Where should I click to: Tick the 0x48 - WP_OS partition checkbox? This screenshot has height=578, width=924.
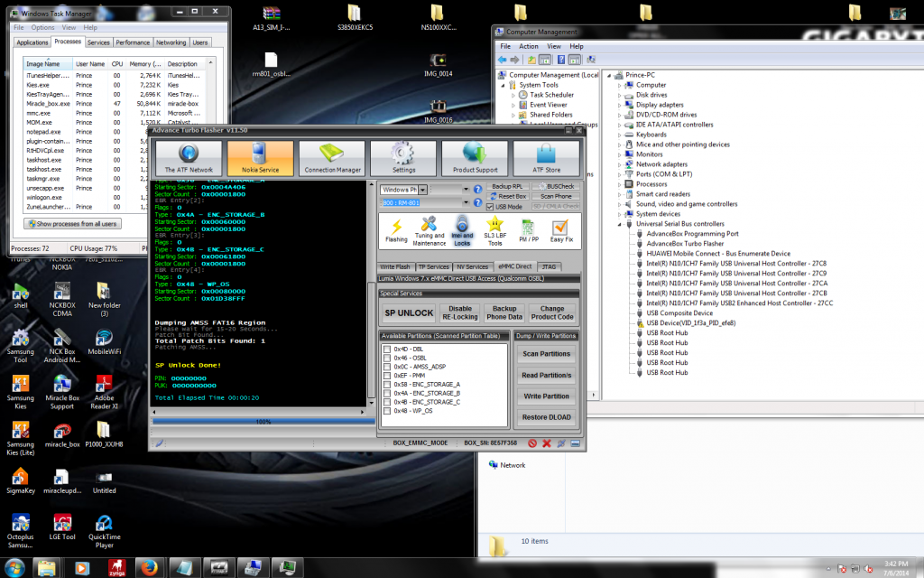[387, 411]
